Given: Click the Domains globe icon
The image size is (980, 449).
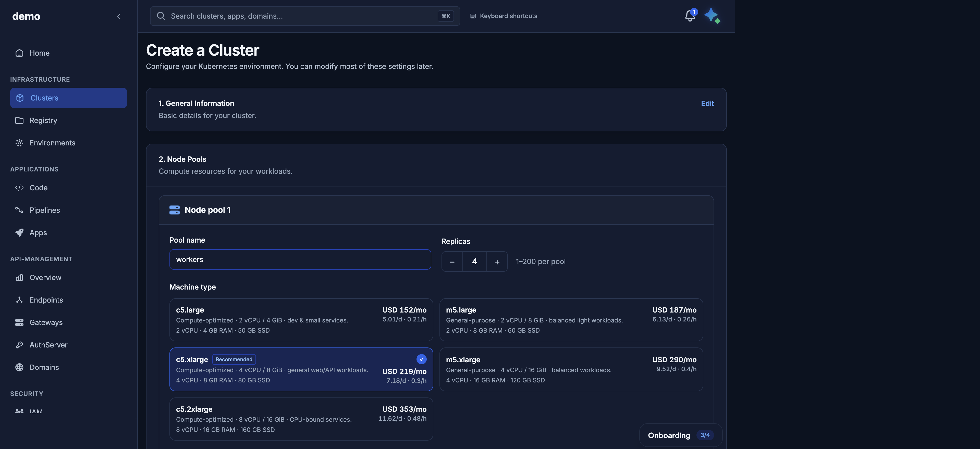Looking at the screenshot, I should pyautogui.click(x=19, y=367).
